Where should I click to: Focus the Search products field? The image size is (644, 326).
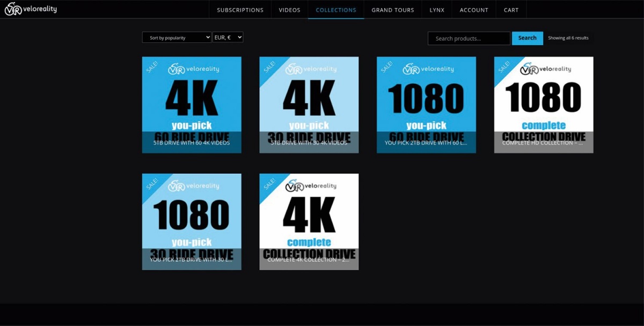coord(469,39)
